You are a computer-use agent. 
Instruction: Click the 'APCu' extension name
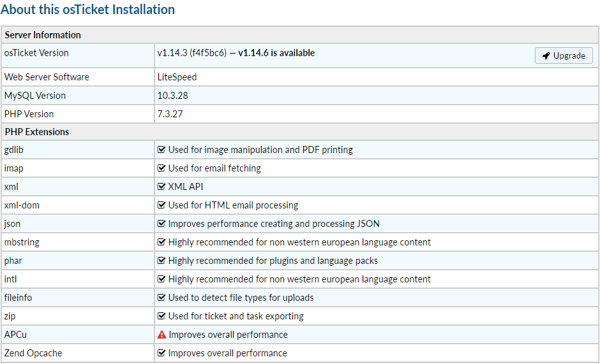click(x=15, y=335)
